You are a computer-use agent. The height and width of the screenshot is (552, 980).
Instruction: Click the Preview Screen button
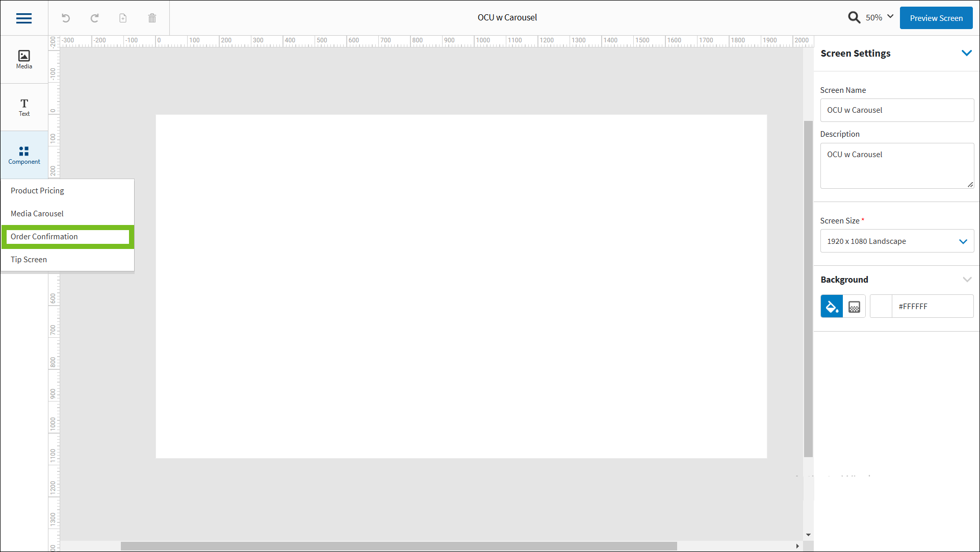936,18
